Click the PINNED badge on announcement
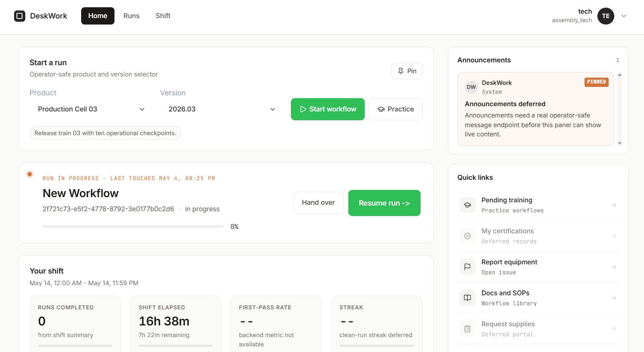The height and width of the screenshot is (352, 644). [597, 82]
